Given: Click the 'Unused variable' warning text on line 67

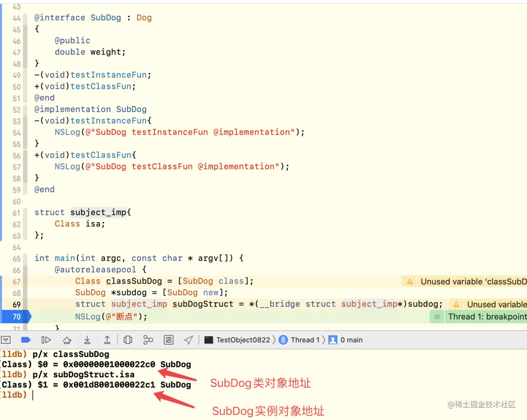Looking at the screenshot, I should (473, 281).
